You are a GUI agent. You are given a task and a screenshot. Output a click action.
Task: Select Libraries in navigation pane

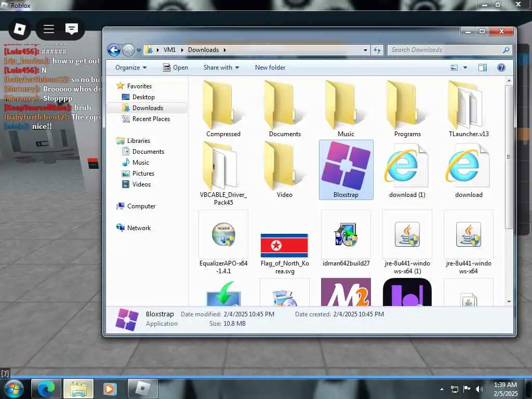point(133,140)
